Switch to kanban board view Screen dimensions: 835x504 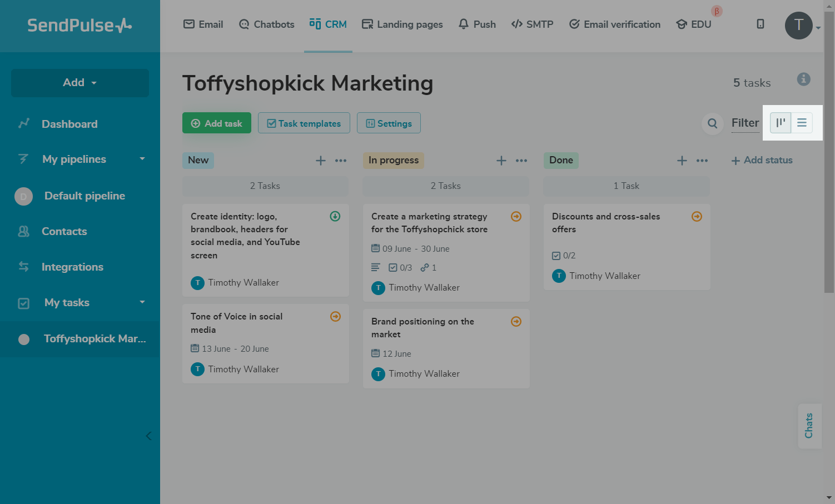point(781,123)
